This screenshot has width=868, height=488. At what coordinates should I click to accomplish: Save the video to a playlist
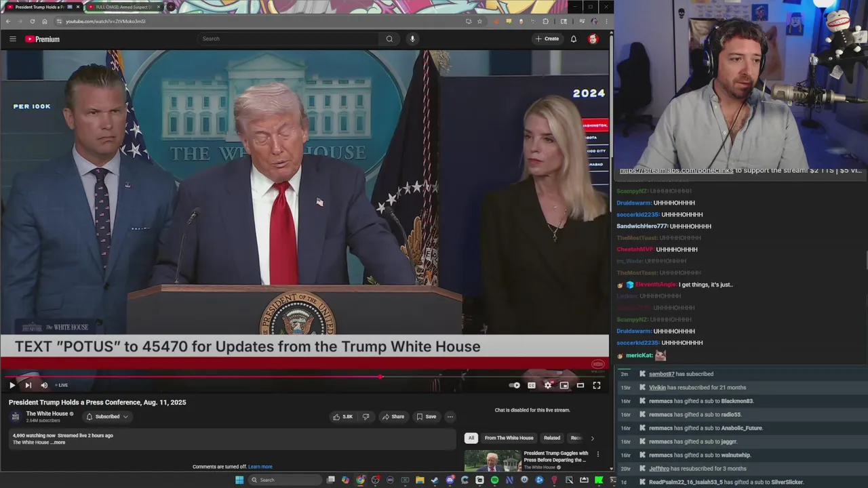(x=426, y=417)
